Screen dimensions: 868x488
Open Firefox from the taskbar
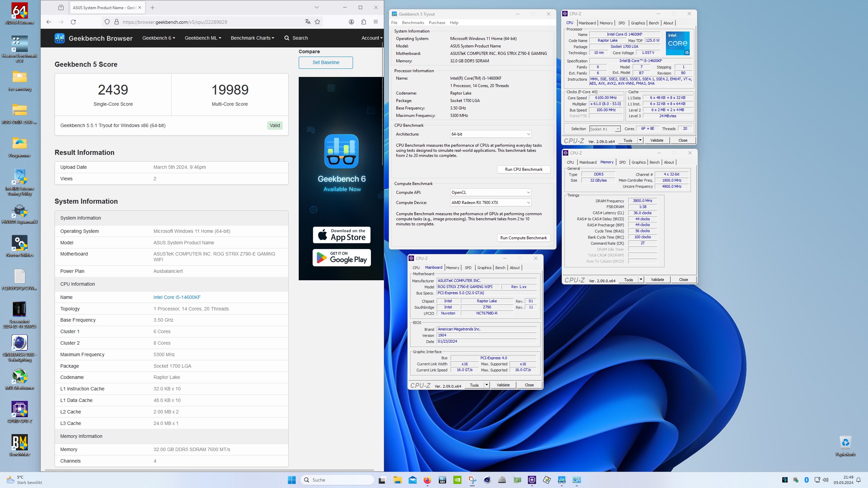427,480
